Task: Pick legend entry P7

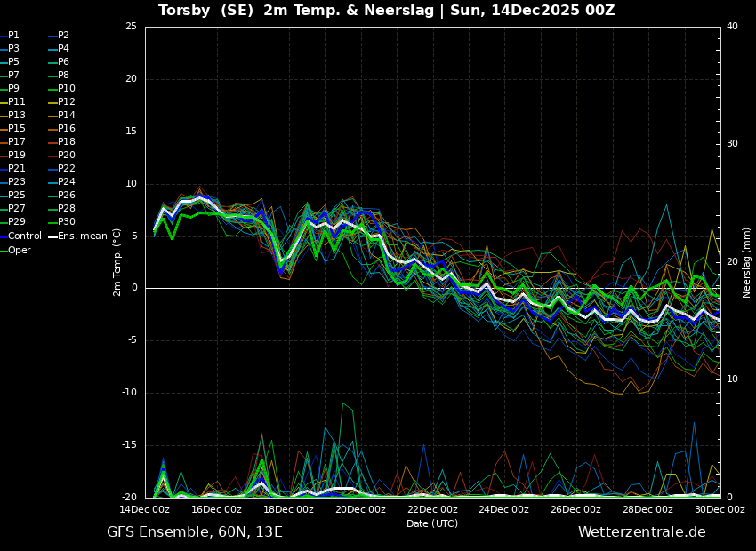Action: [10, 76]
